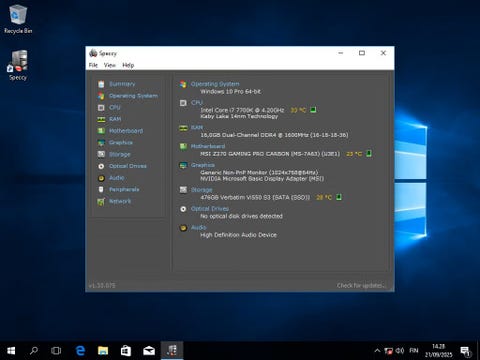This screenshot has width=480, height=360.
Task: Open the File menu
Action: pos(93,65)
